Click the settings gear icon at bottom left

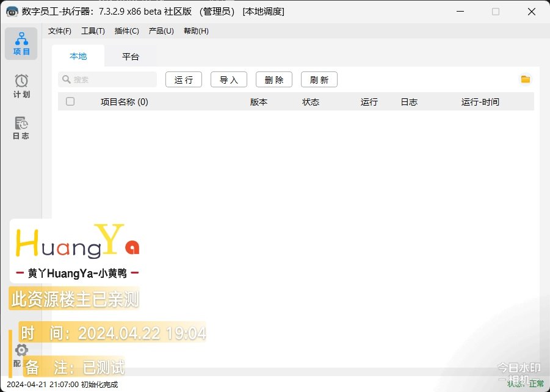(x=21, y=350)
